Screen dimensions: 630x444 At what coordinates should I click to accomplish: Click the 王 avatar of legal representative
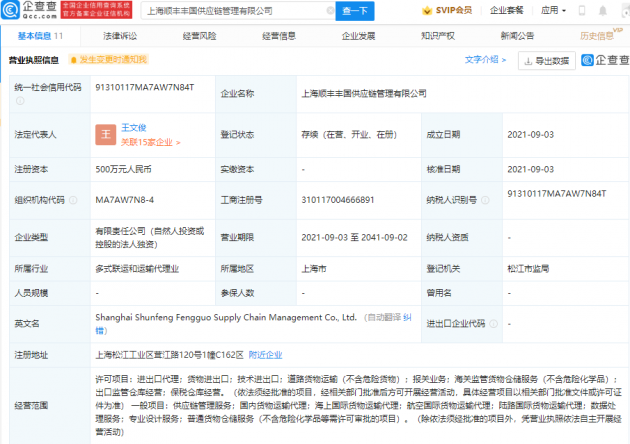(106, 135)
